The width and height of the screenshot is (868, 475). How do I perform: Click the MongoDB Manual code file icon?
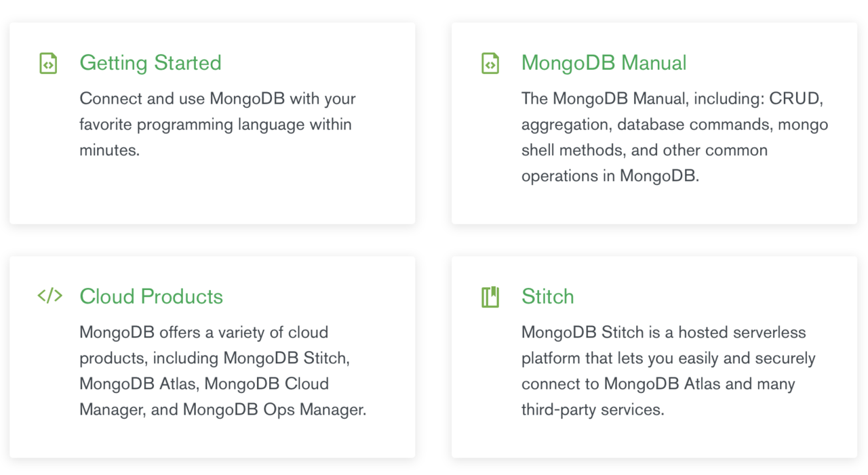(490, 63)
